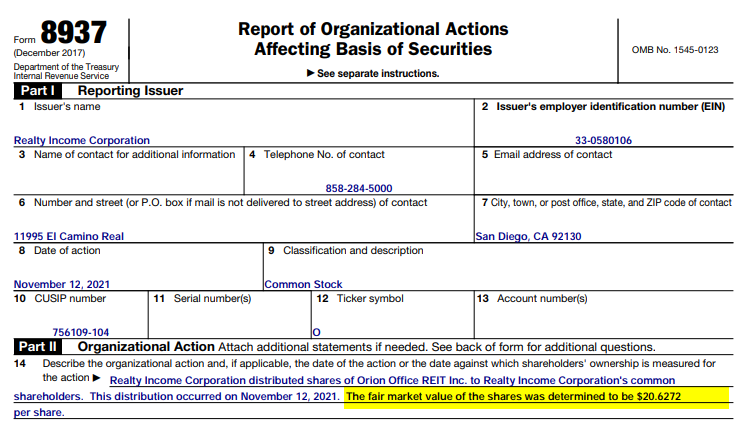Click the 'Affecting Basis of Securities' subtitle

(373, 49)
